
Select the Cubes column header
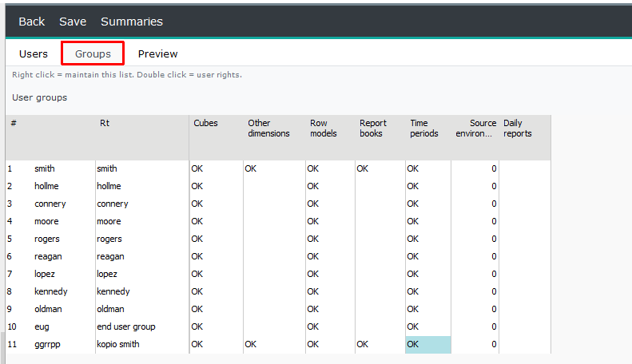pos(205,123)
